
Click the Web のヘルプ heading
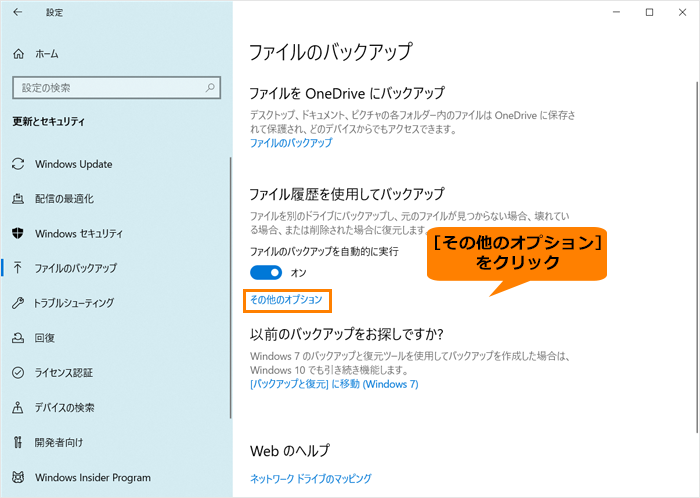click(290, 450)
